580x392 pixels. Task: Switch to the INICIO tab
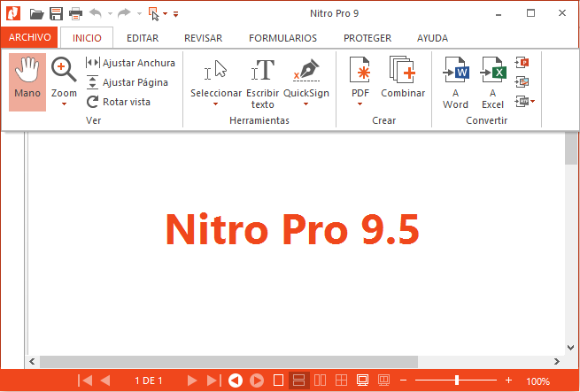pyautogui.click(x=87, y=38)
